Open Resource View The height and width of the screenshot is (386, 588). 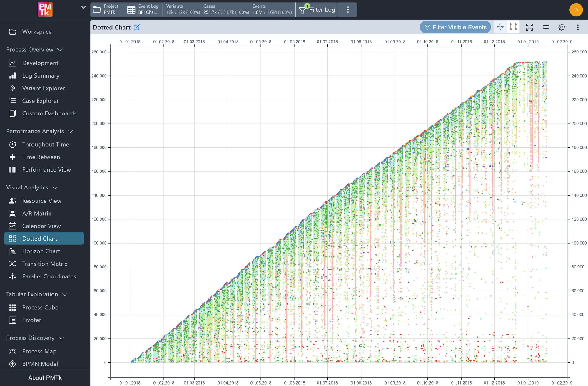44,201
